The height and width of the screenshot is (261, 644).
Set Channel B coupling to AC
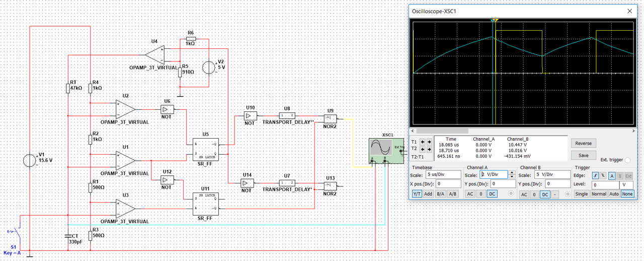[524, 194]
